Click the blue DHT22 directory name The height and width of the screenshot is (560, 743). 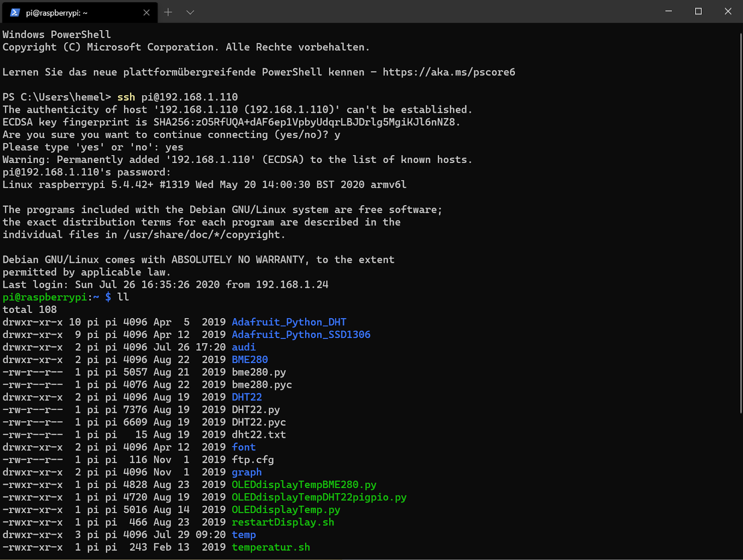point(247,397)
